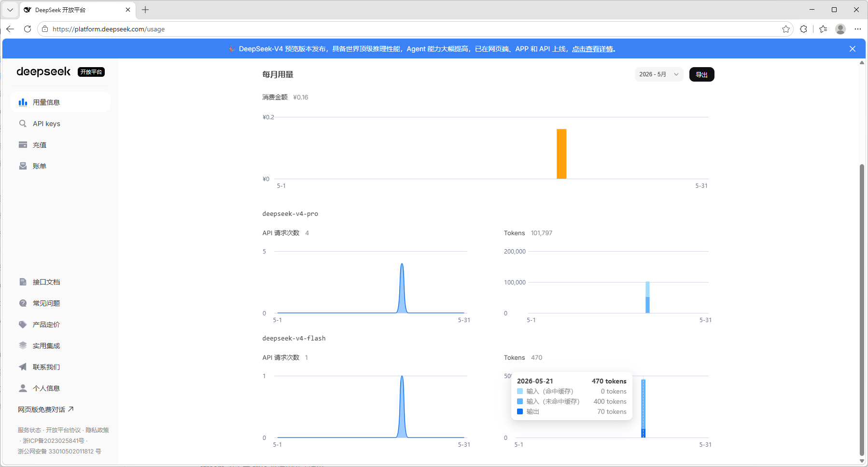Open 接口文档 menu item
The height and width of the screenshot is (467, 868).
point(60,282)
